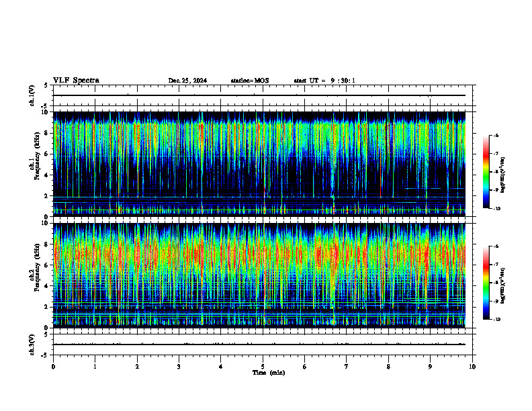The width and height of the screenshot is (532, 411).
Task: Click the "ch.3(V)" axis label
Action: [32, 345]
